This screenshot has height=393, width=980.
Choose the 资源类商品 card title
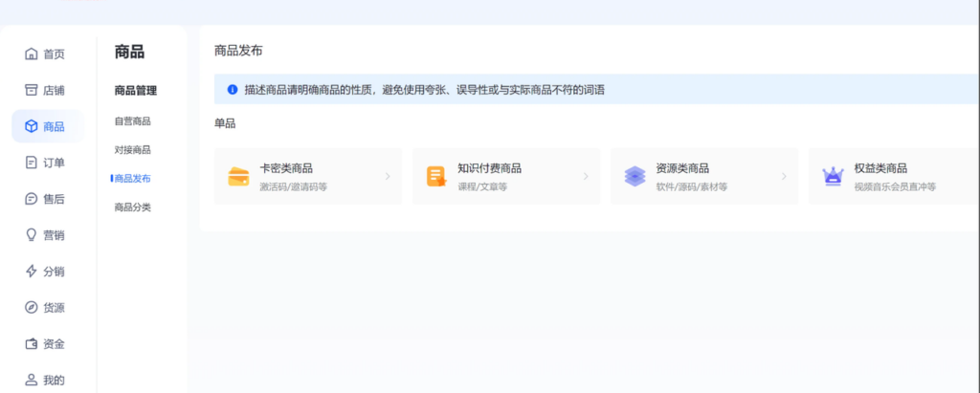click(682, 168)
